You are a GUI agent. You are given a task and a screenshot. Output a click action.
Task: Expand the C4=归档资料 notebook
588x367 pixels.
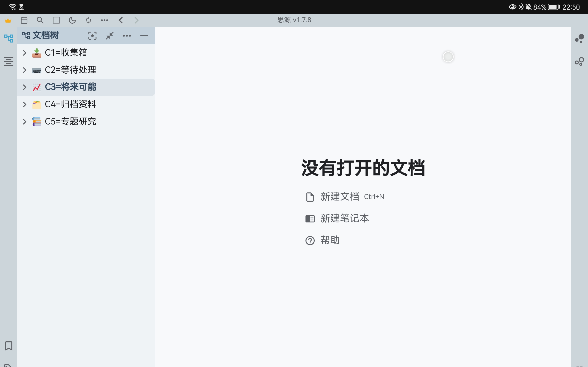click(24, 104)
